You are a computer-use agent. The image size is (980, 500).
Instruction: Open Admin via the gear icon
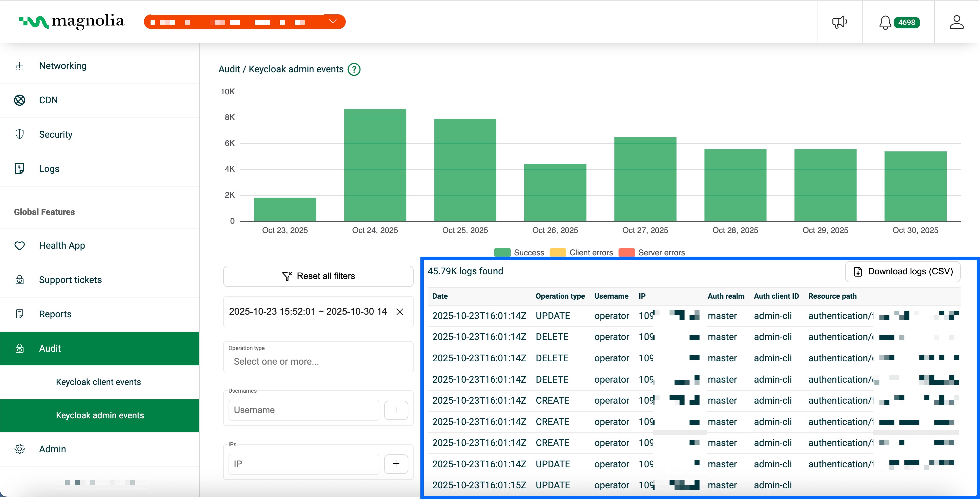20,449
